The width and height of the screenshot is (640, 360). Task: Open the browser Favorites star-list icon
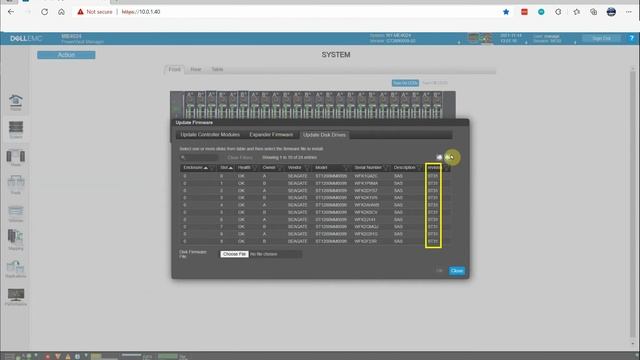576,12
